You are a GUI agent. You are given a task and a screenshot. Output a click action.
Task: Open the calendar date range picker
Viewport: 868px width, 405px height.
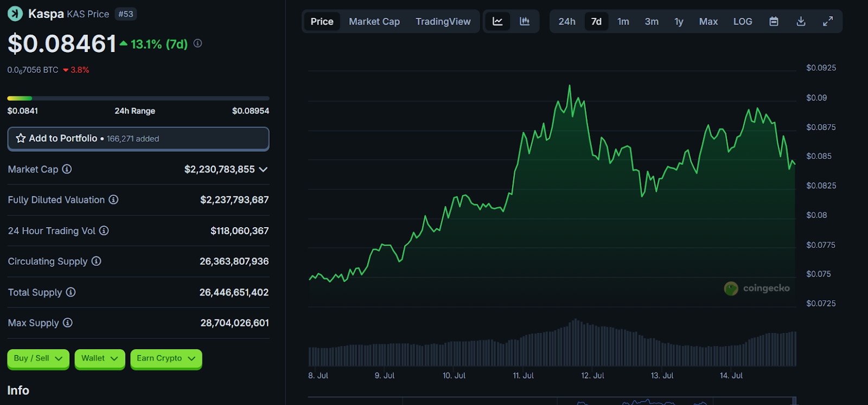point(774,21)
